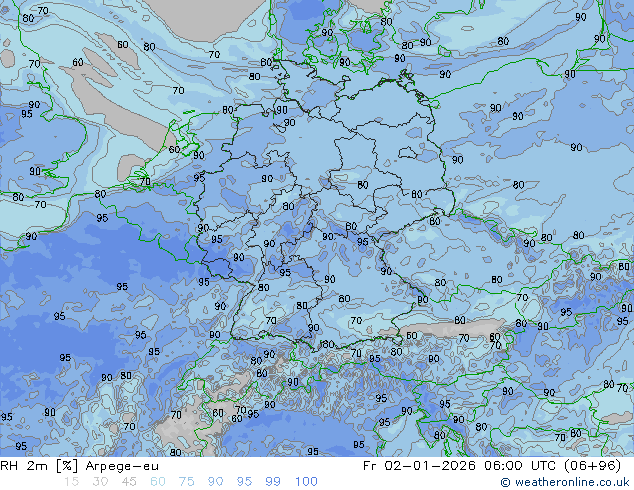The image size is (634, 490).
Task: Open the weatheronline.co.uk credit
Action: [565, 482]
